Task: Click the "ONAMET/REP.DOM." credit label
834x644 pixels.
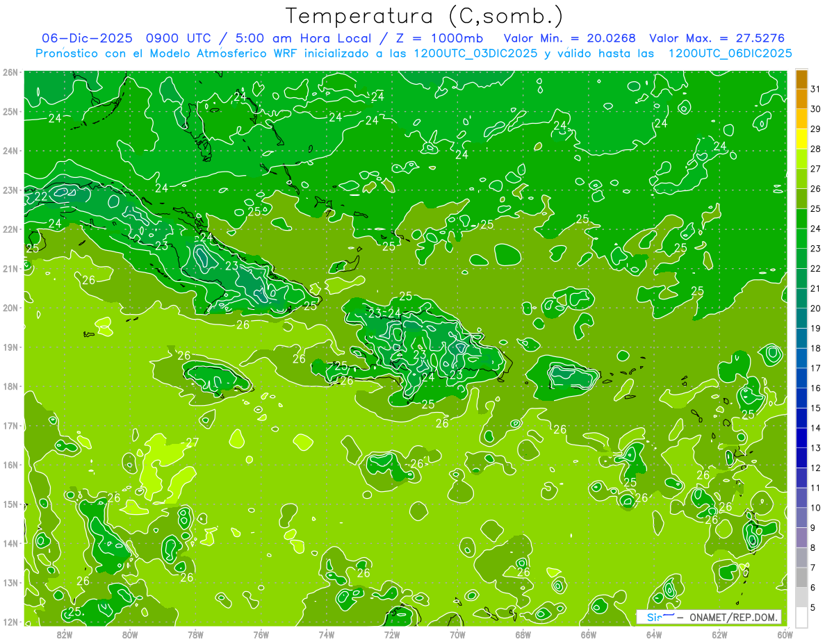Action: 733,617
